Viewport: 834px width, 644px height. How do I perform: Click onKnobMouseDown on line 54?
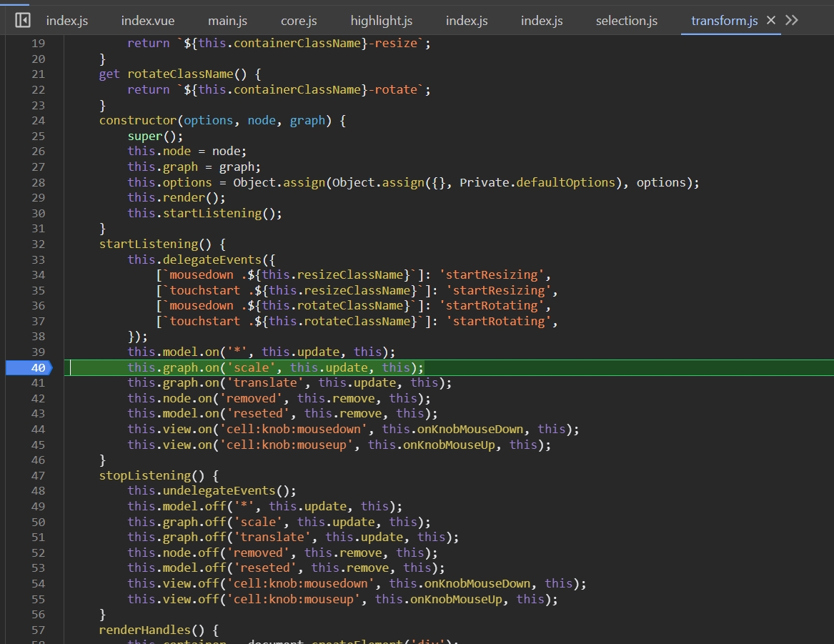[x=477, y=584]
